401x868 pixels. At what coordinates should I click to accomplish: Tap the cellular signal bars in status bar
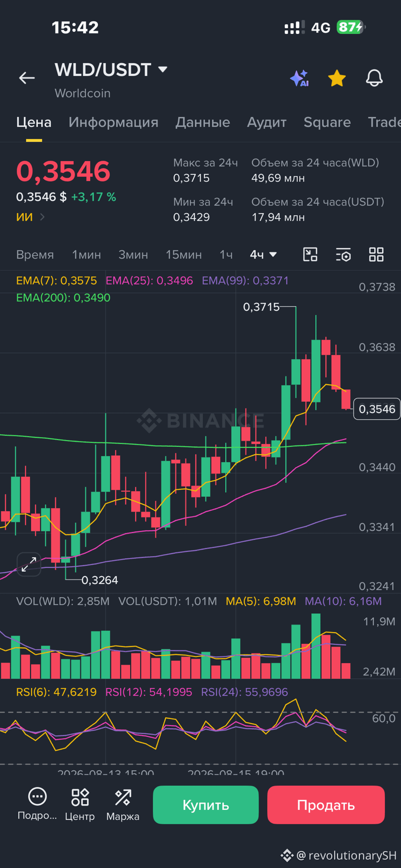(294, 27)
